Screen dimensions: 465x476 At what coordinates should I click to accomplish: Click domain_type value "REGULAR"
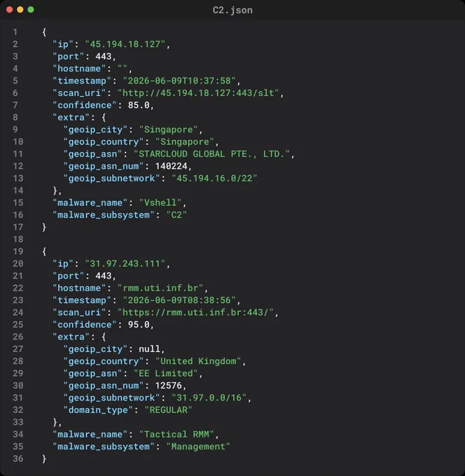tap(168, 409)
